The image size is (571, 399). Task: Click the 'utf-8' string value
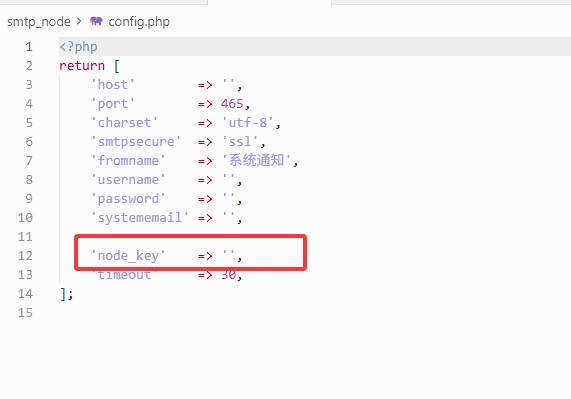pyautogui.click(x=248, y=123)
